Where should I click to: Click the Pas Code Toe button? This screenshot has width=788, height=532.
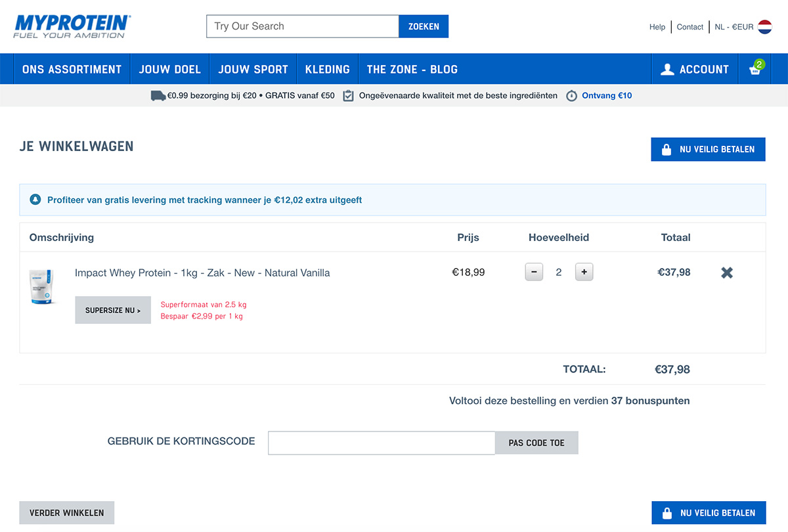pyautogui.click(x=536, y=443)
